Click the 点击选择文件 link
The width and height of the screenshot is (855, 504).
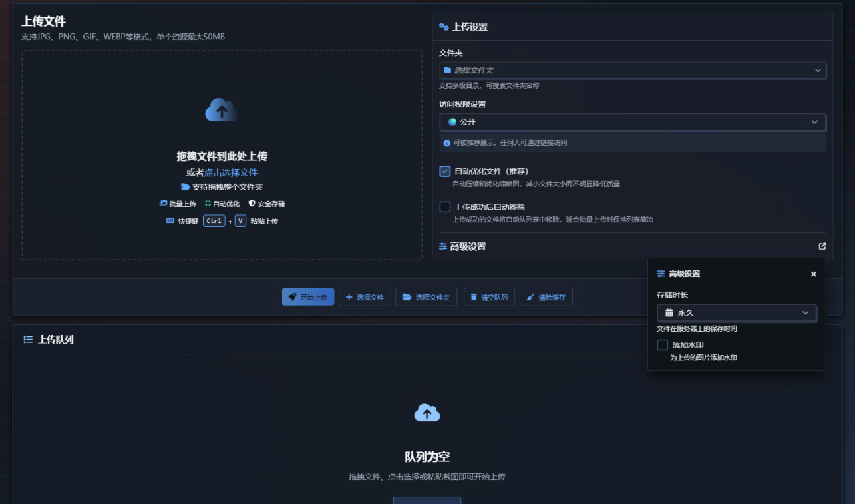click(231, 172)
